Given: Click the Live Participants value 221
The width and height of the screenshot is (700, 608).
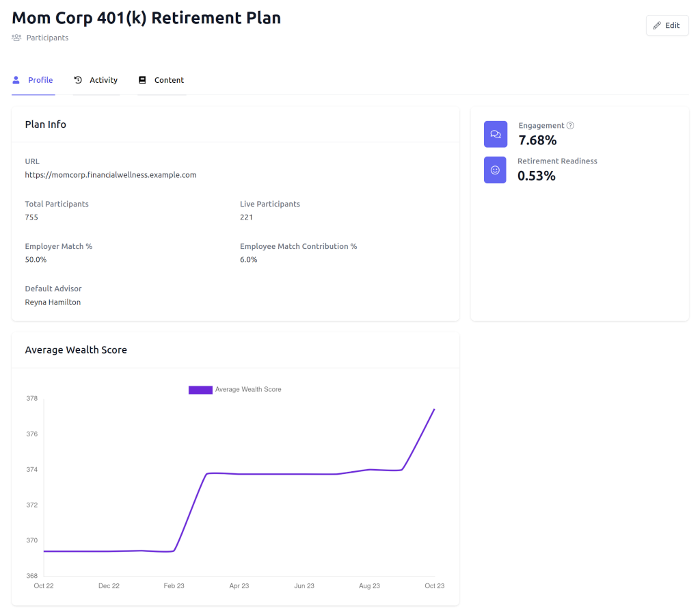Looking at the screenshot, I should [x=246, y=217].
